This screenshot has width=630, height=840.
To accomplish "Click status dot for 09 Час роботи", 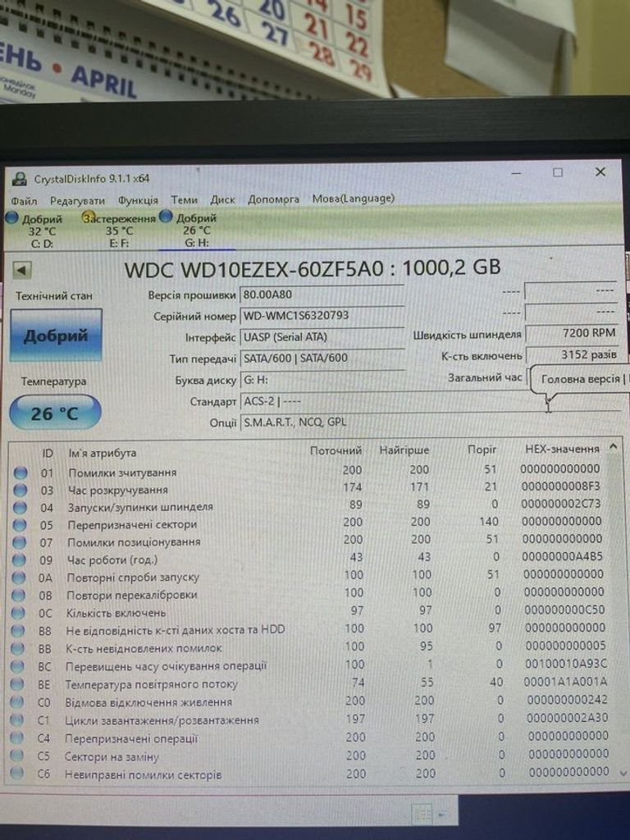I will point(19,559).
